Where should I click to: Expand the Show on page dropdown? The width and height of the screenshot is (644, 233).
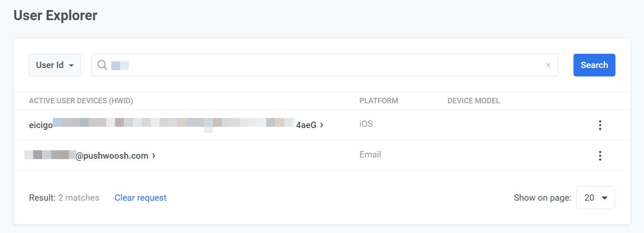[x=595, y=198]
